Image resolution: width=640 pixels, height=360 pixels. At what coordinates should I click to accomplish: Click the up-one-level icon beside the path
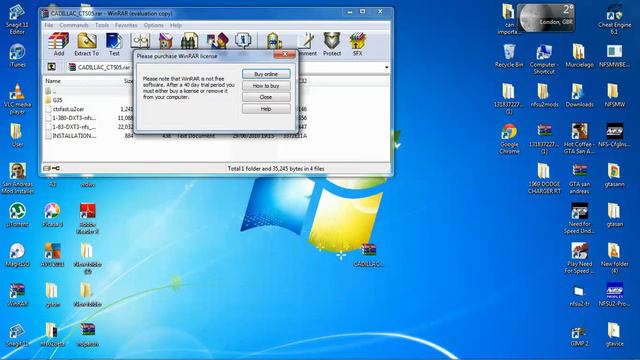click(x=51, y=67)
